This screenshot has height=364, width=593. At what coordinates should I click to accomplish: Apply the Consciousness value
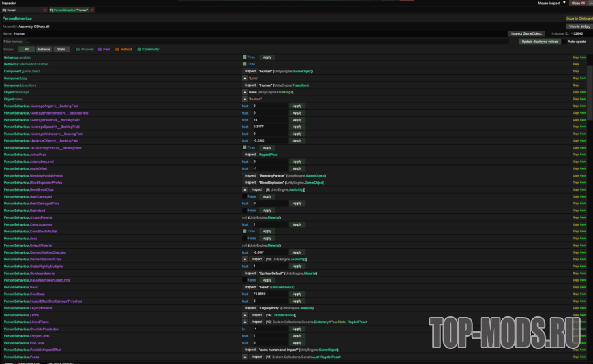(x=297, y=224)
